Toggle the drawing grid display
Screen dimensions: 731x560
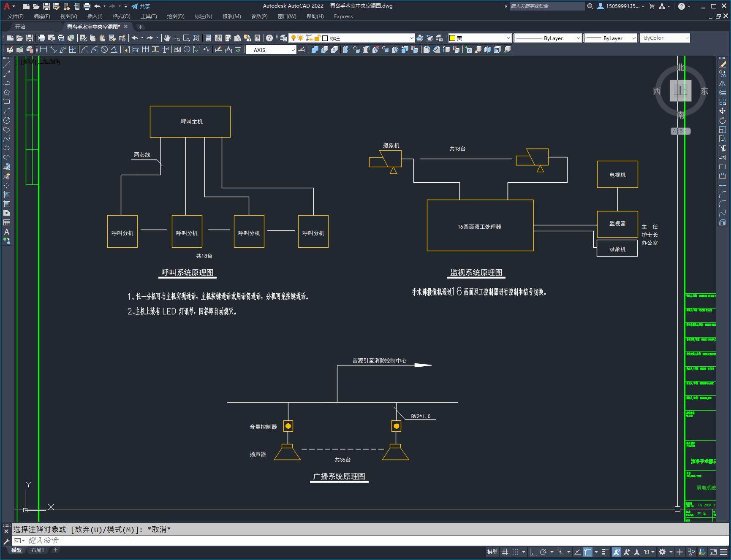(x=505, y=552)
